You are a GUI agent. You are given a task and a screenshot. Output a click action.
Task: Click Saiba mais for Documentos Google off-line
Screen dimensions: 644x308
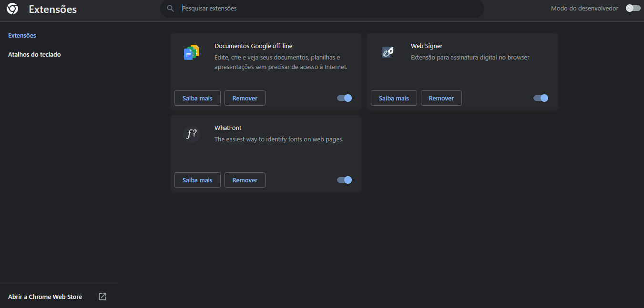[x=197, y=98]
